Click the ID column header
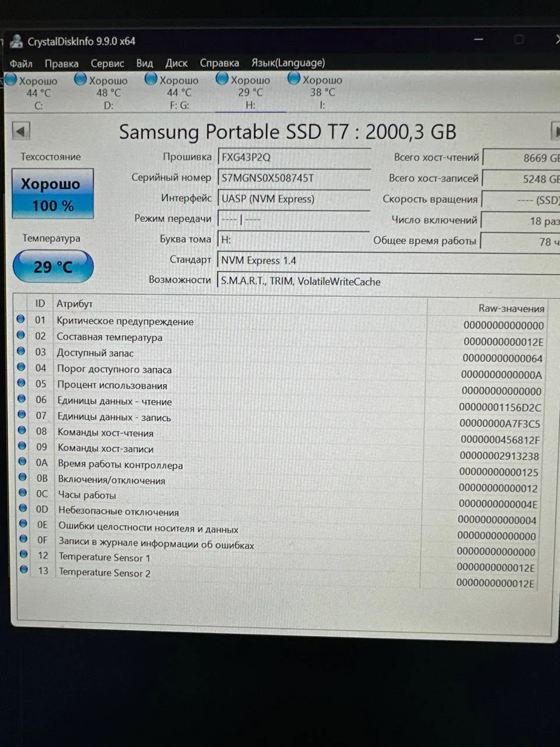The image size is (560, 747). coord(40,303)
